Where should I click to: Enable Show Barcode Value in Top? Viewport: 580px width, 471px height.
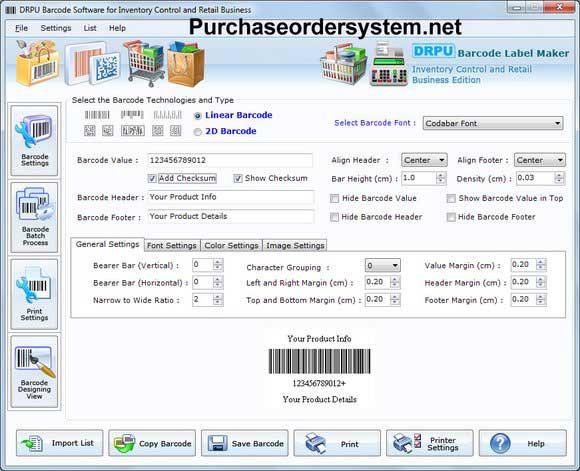(451, 199)
